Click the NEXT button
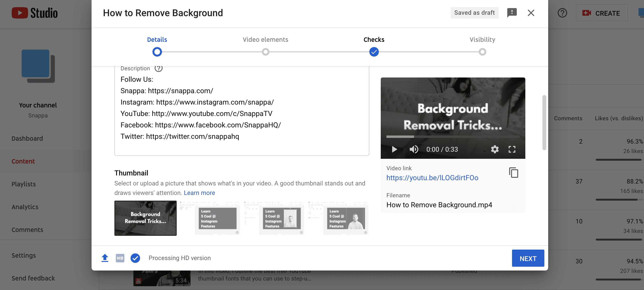644x290 pixels. (528, 258)
